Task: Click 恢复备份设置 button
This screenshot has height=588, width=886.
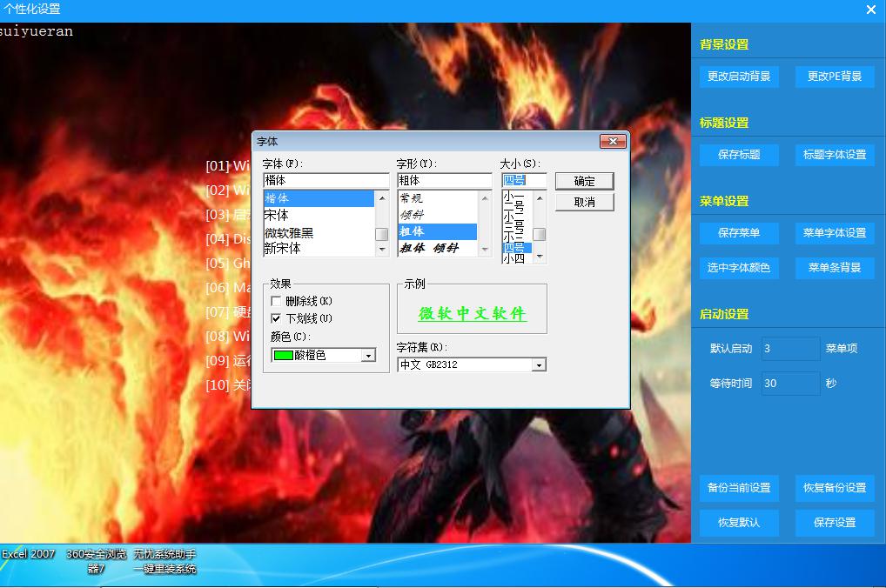Action: tap(835, 488)
